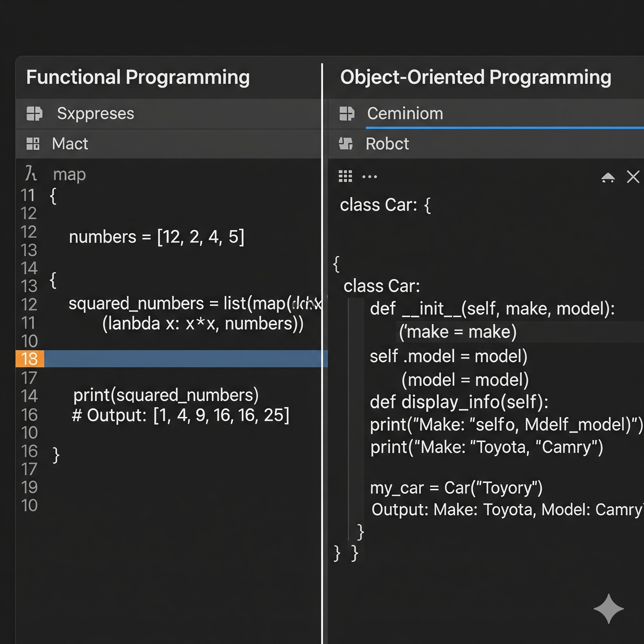The image size is (644, 644).
Task: Select the Robct tab
Action: tap(387, 144)
